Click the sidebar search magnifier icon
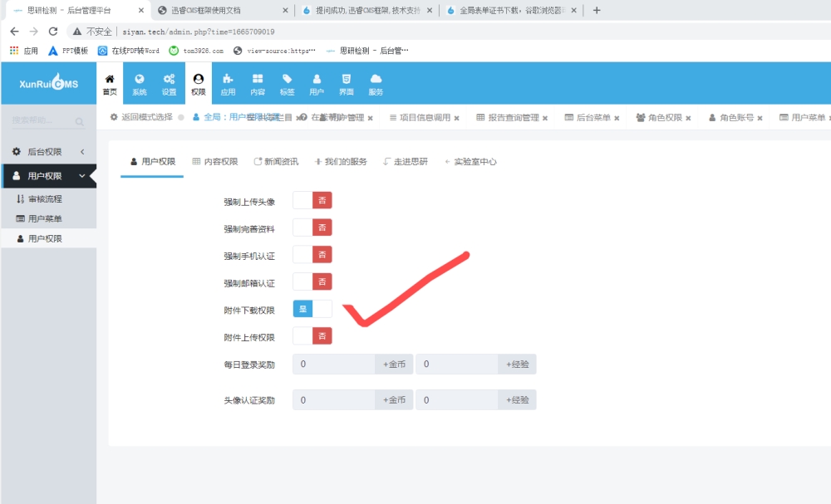This screenshot has width=831, height=504. click(x=80, y=122)
